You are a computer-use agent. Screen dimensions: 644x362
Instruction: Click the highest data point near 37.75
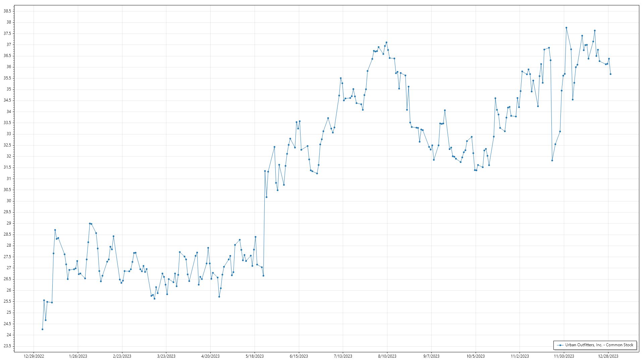click(x=566, y=28)
